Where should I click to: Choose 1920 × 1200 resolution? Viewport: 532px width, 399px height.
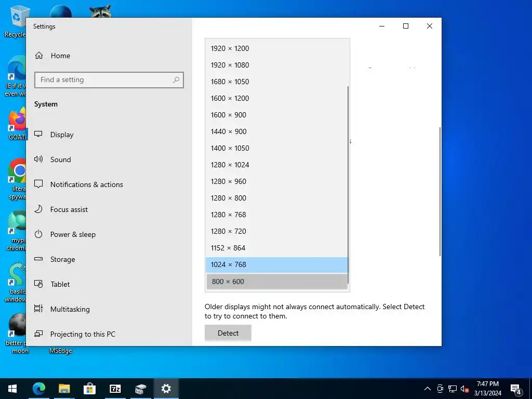coord(277,48)
